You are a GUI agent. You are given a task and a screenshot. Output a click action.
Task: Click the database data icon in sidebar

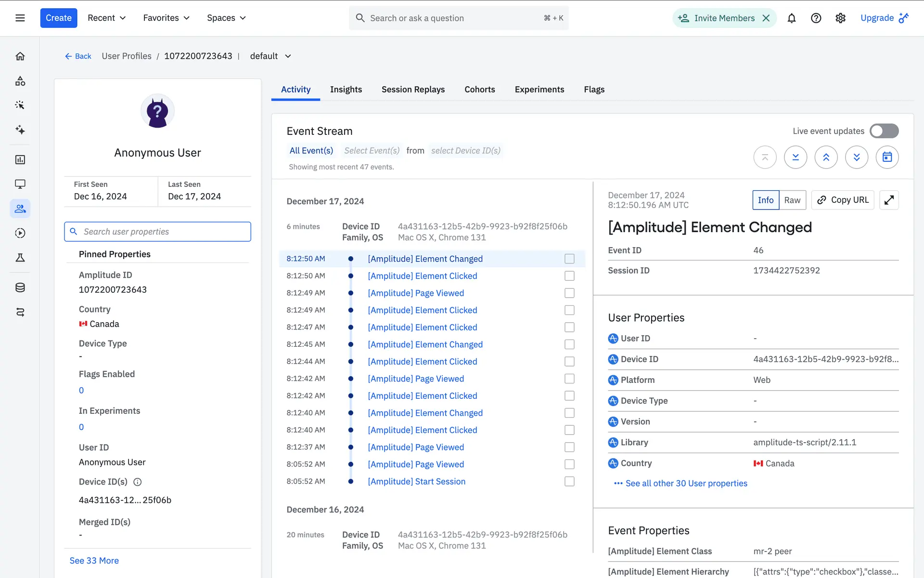coord(20,288)
